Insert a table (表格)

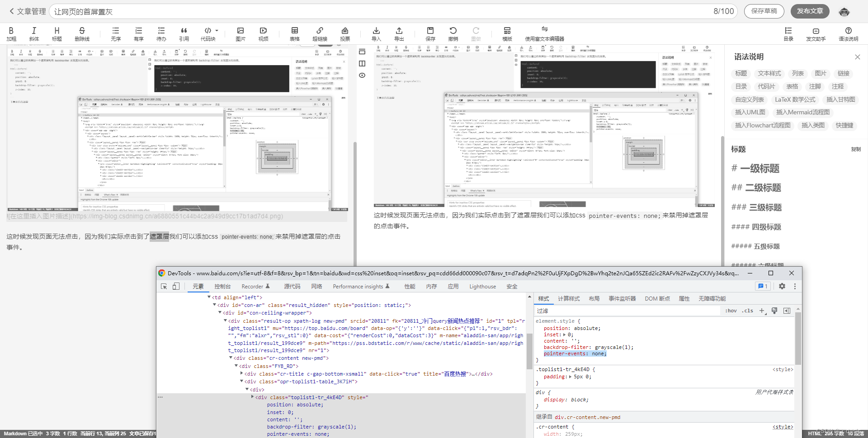coord(295,34)
